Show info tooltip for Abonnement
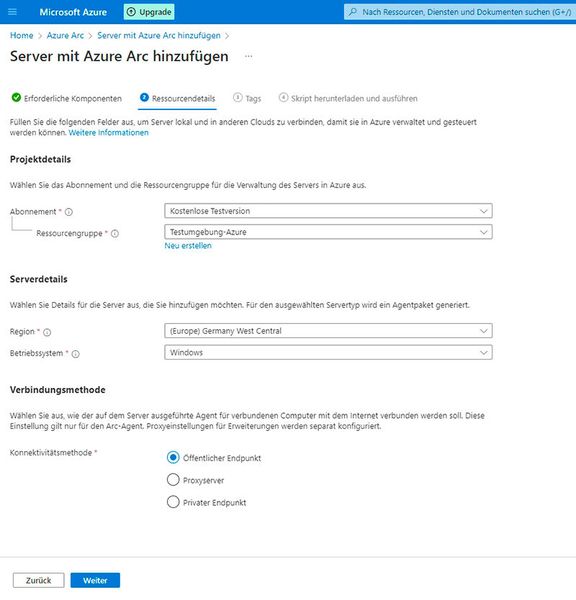The width and height of the screenshot is (576, 600). 69,212
